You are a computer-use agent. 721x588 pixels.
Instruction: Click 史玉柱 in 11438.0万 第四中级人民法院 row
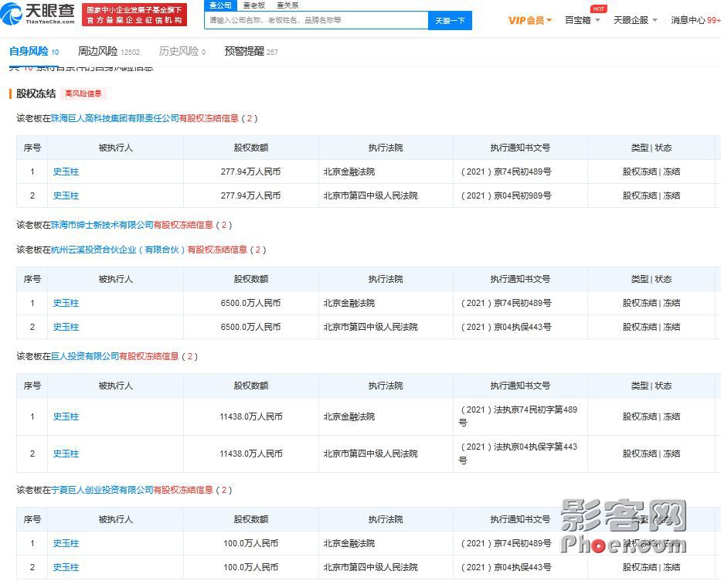click(x=66, y=454)
